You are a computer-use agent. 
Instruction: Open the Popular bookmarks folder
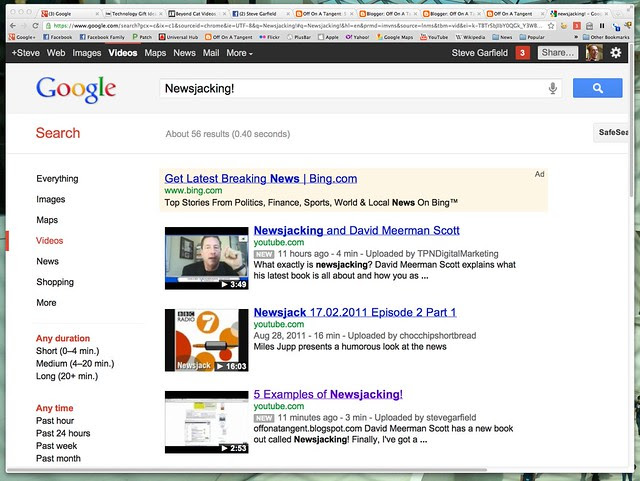[532, 37]
